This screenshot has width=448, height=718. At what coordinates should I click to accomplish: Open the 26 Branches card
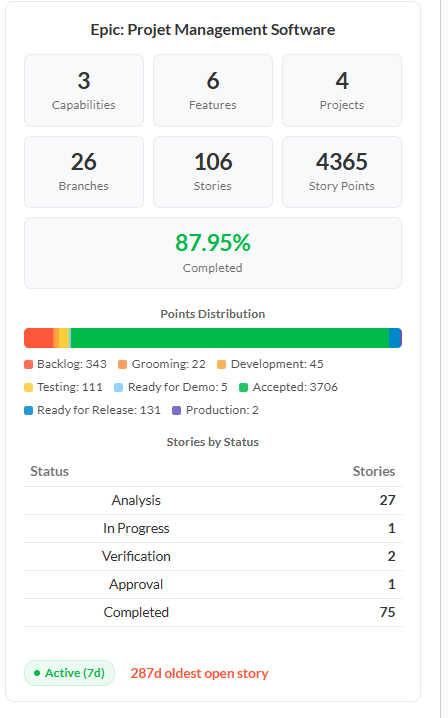click(x=84, y=172)
